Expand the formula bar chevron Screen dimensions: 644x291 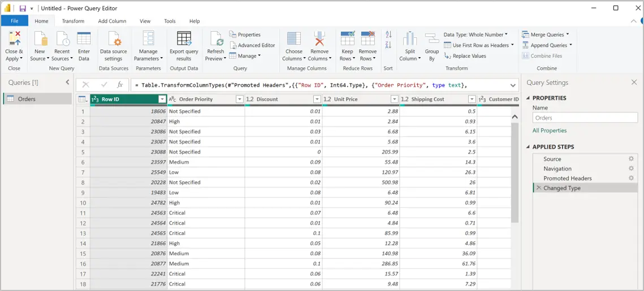[513, 85]
